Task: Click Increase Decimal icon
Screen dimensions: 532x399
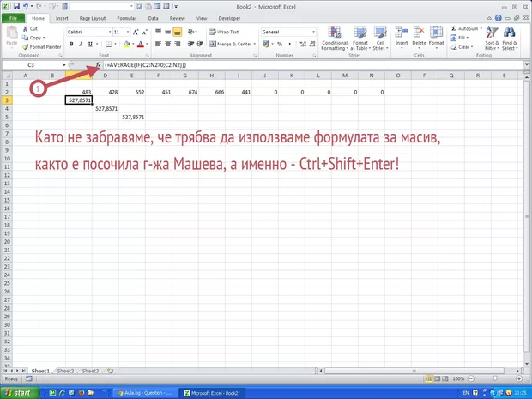Action: pyautogui.click(x=303, y=44)
